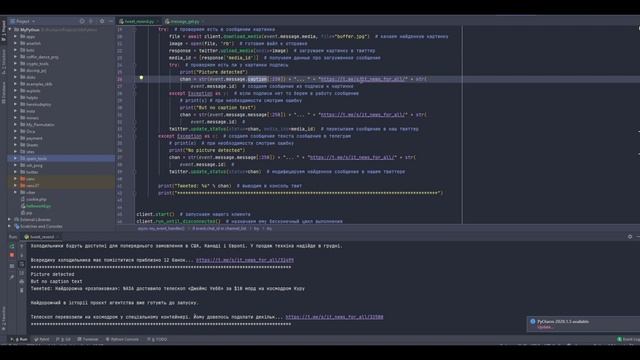The image size is (640, 360).
Task: Hide the Project panel with the minus icon
Action: pos(111,21)
